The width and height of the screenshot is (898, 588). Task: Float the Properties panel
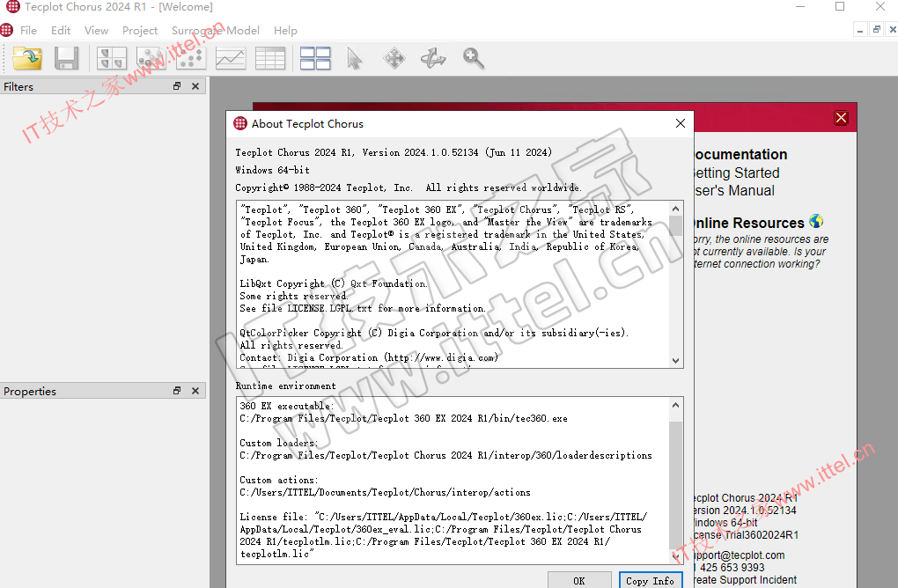click(x=177, y=391)
